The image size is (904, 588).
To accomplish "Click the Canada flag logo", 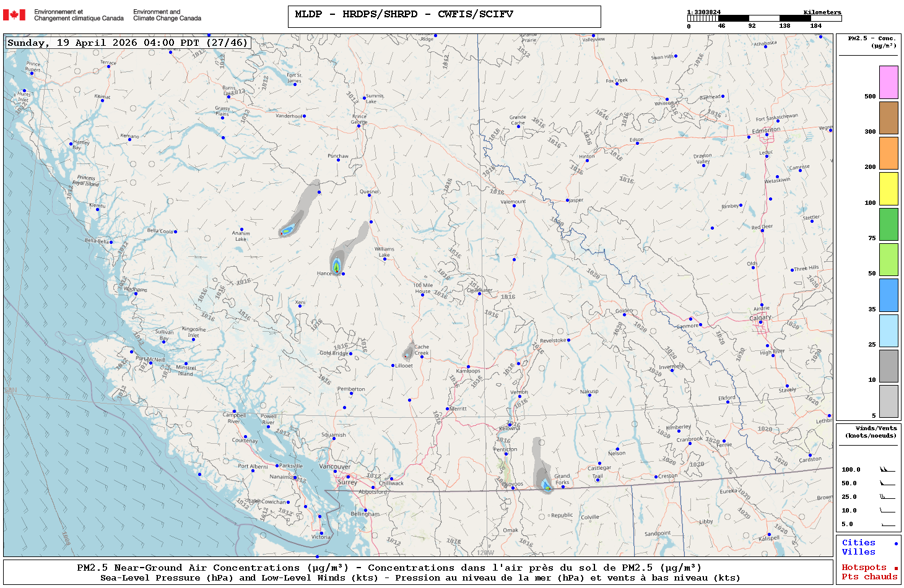I will tap(14, 15).
